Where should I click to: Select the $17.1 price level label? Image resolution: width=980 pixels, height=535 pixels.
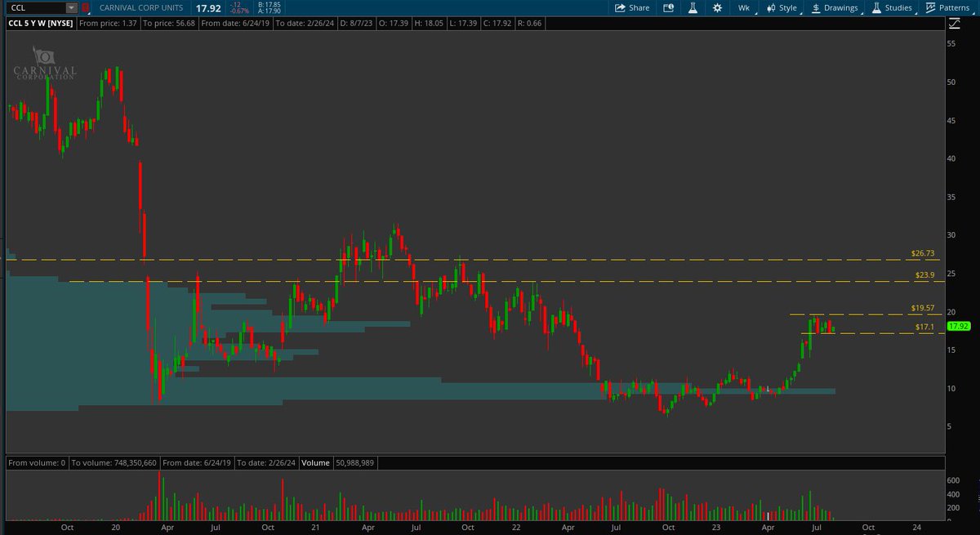point(924,327)
